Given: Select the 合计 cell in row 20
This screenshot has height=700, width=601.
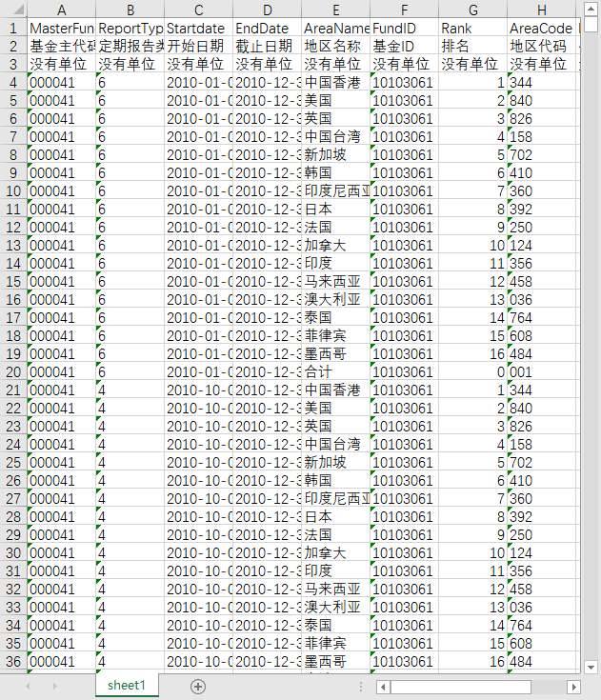Looking at the screenshot, I should 336,371.
